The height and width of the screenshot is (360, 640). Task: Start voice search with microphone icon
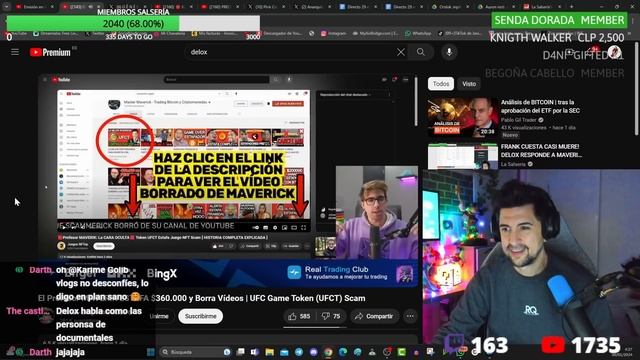[x=449, y=52]
